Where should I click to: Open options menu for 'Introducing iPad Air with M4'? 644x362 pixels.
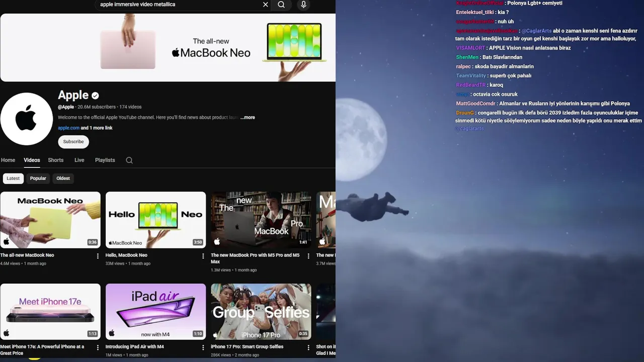(203, 347)
